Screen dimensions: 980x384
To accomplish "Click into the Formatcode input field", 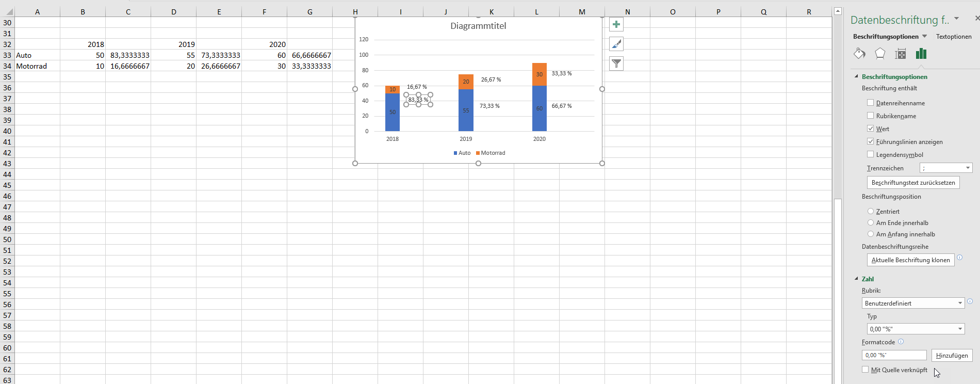I will click(894, 355).
